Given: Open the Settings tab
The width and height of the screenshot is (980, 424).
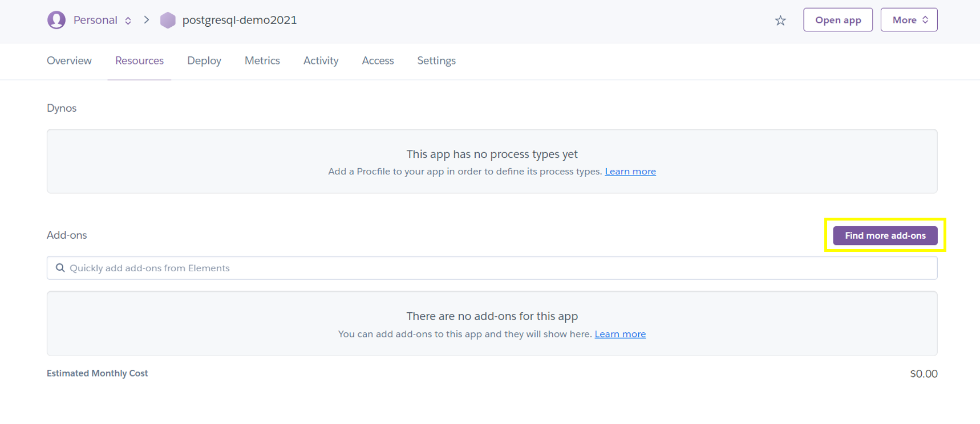Looking at the screenshot, I should click(x=436, y=60).
